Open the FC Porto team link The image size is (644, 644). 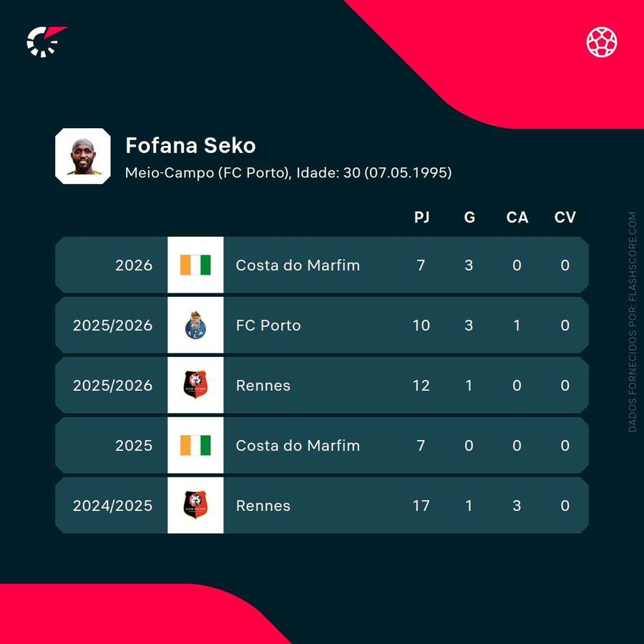tap(268, 325)
